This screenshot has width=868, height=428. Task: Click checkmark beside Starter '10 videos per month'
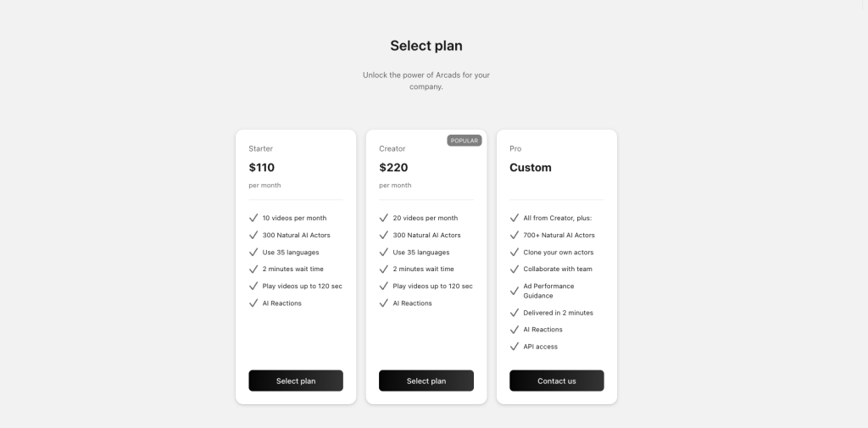coord(253,218)
